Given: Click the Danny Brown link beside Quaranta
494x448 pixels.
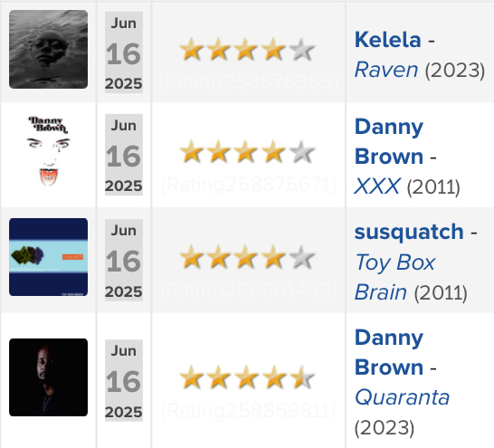Looking at the screenshot, I should (389, 353).
